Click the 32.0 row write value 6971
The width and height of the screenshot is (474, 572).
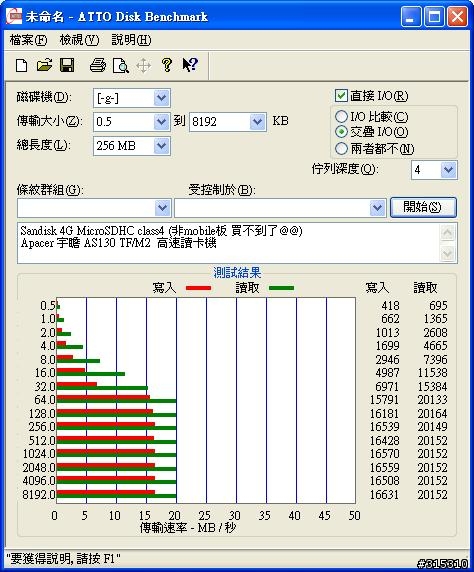(x=387, y=386)
